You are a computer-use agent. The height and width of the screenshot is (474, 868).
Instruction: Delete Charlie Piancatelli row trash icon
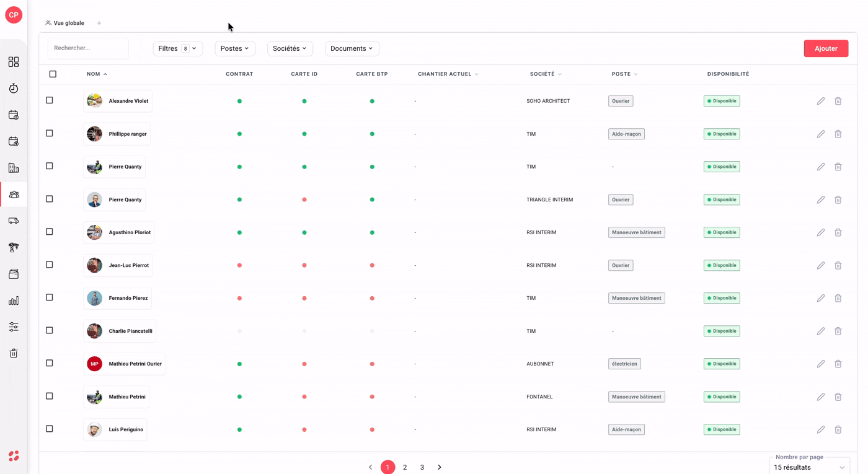(838, 331)
